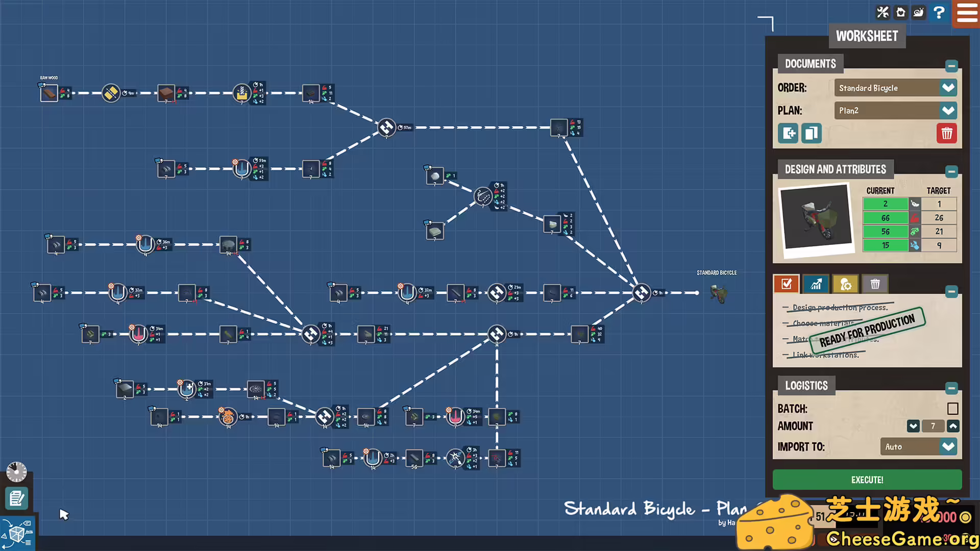
Task: Select the worksheet pen-and-paper icon bottom-left
Action: pyautogui.click(x=17, y=496)
